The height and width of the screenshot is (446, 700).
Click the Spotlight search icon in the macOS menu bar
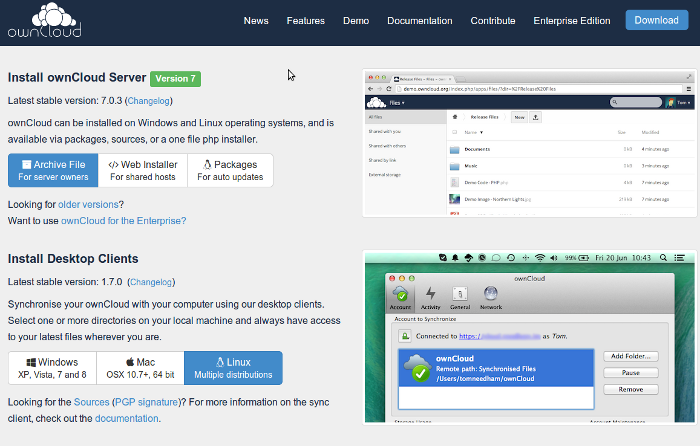pyautogui.click(x=663, y=258)
